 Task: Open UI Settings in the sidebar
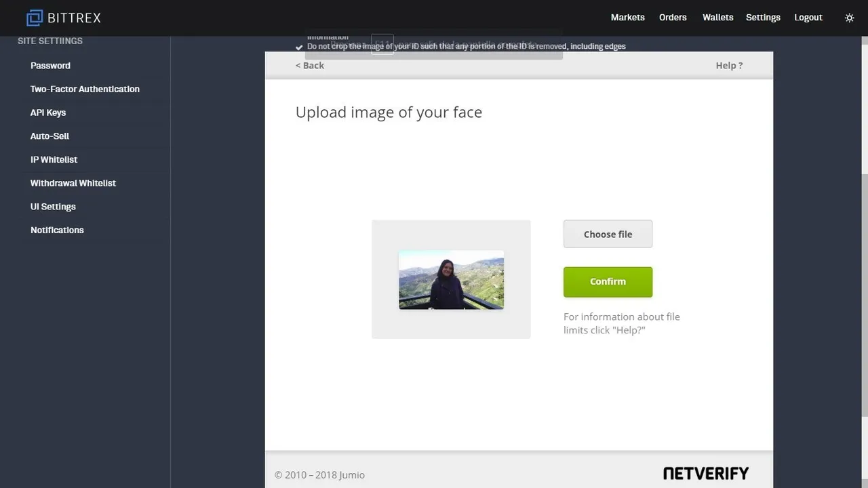53,207
